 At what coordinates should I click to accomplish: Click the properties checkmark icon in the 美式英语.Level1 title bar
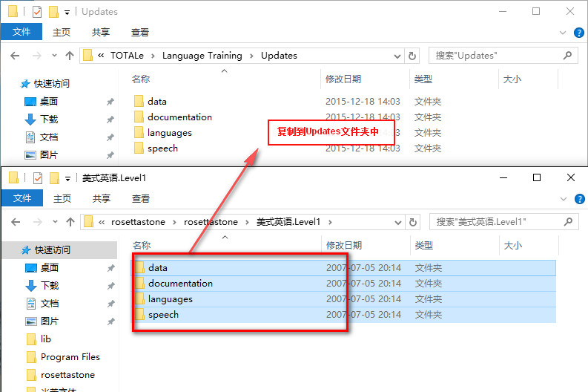click(x=38, y=178)
